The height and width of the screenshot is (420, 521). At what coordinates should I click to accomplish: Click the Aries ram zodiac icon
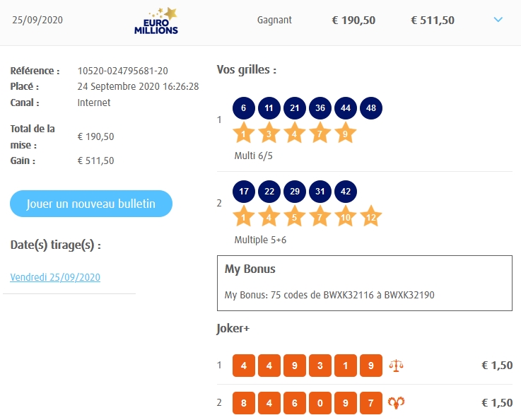pyautogui.click(x=397, y=402)
